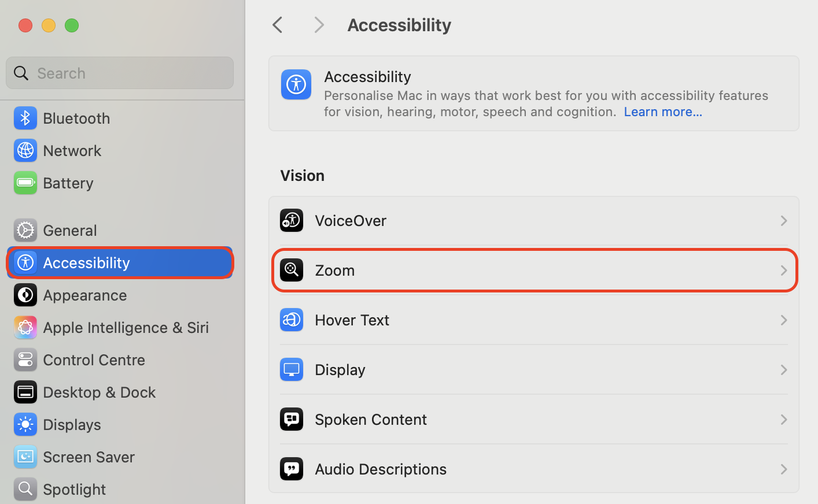
Task: Click the Battery icon in the sidebar
Action: tap(25, 183)
